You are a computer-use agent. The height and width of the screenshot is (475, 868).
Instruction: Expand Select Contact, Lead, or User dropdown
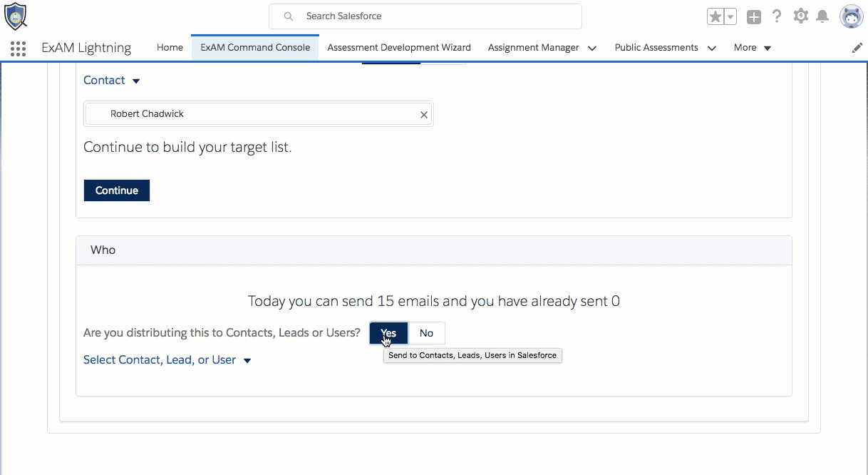[x=167, y=359]
